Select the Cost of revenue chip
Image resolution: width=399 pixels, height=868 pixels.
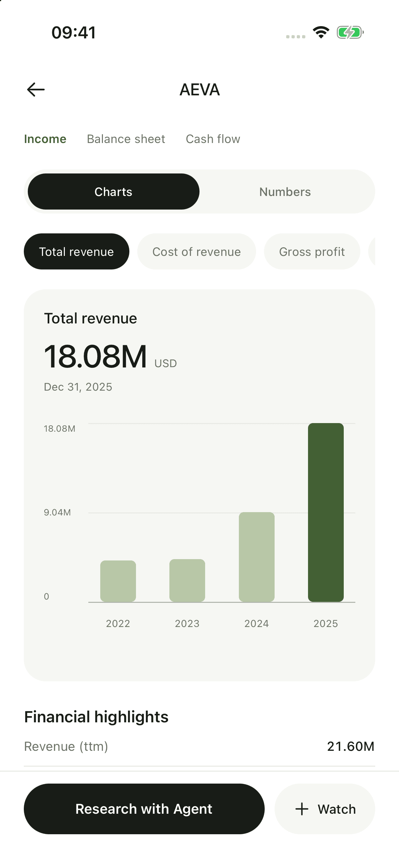pyautogui.click(x=197, y=251)
